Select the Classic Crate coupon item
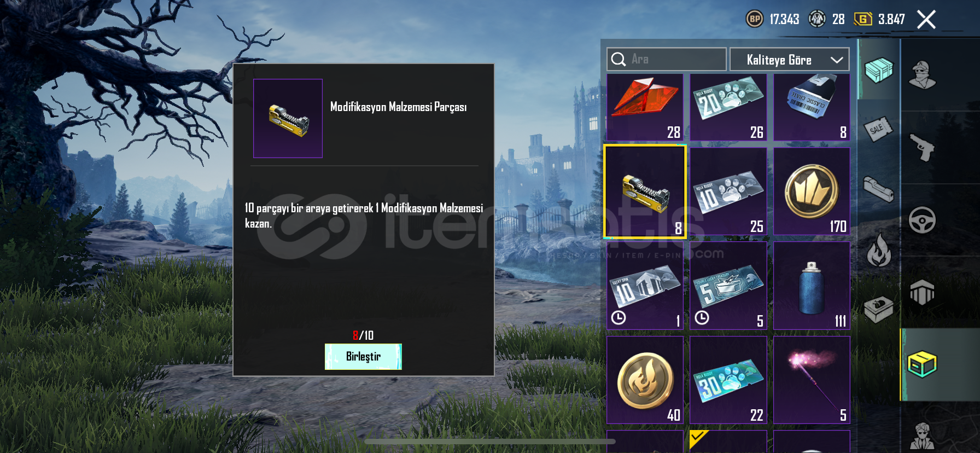The height and width of the screenshot is (453, 980). (812, 108)
